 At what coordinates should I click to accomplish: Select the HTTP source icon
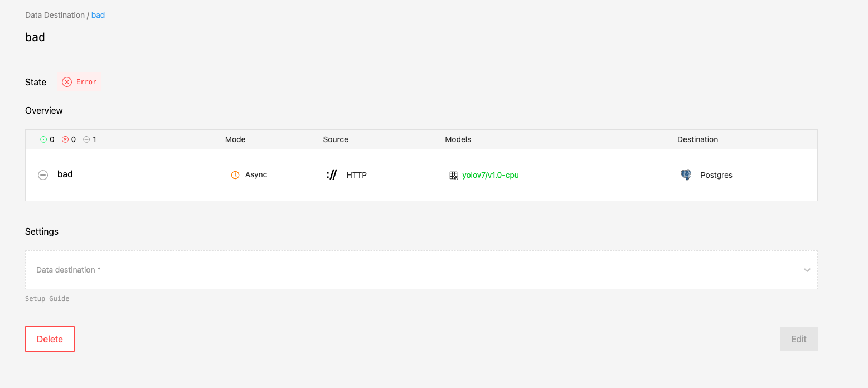point(331,174)
